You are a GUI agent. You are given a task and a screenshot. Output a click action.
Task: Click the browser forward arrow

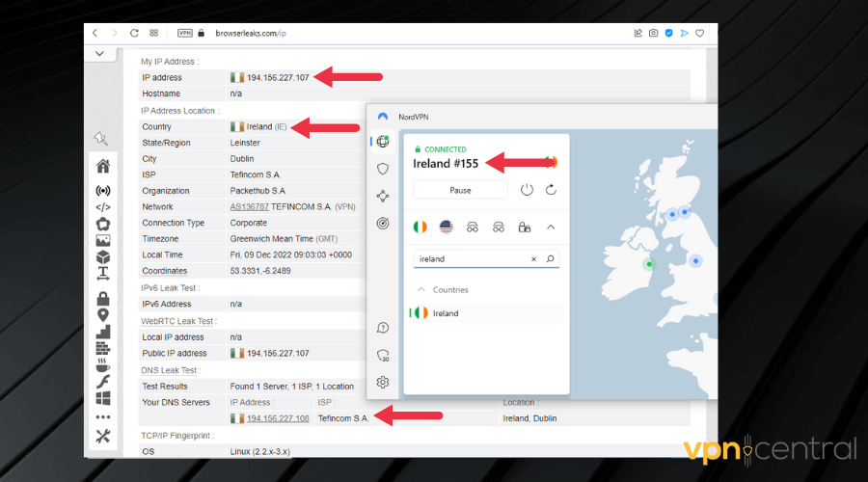tap(115, 33)
